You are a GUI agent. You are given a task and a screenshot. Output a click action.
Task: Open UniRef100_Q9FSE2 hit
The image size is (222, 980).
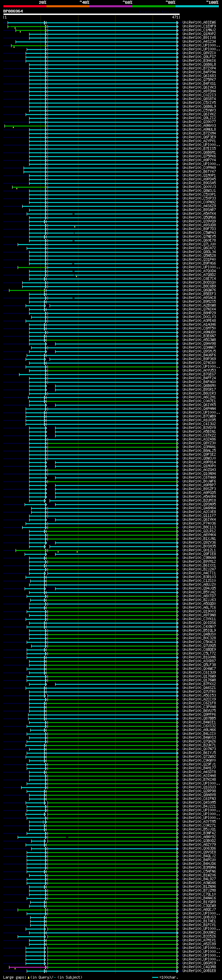[199, 455]
